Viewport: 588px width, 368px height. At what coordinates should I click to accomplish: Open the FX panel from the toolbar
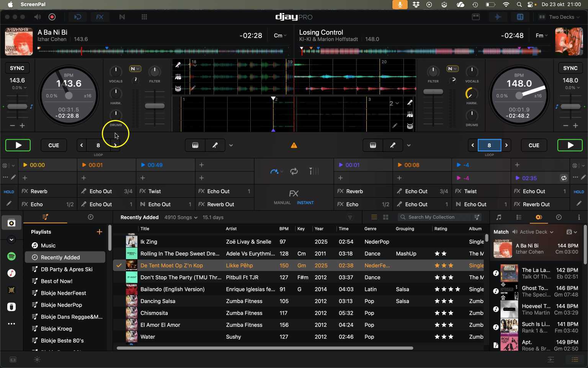point(100,17)
